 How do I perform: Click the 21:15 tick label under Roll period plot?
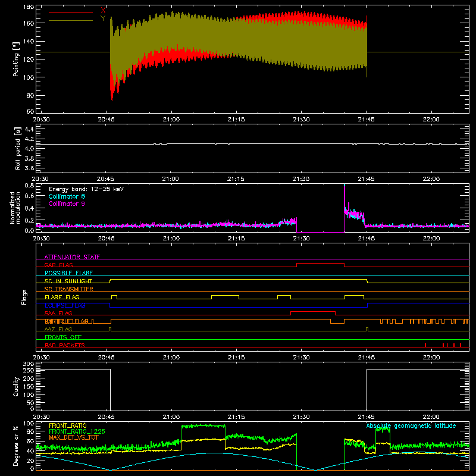(236, 179)
